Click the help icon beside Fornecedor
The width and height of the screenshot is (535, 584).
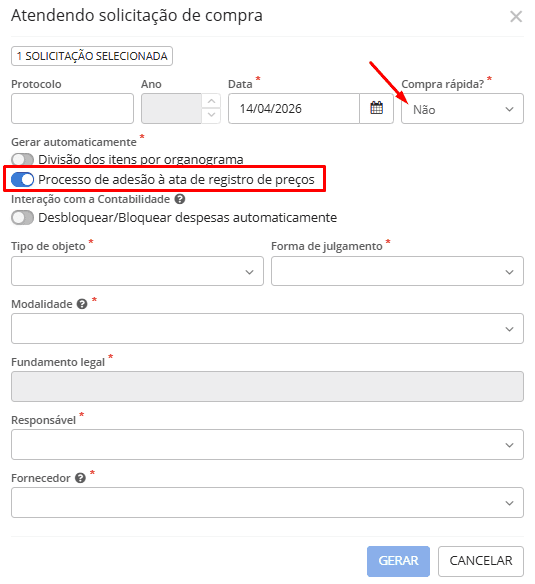pyautogui.click(x=80, y=478)
